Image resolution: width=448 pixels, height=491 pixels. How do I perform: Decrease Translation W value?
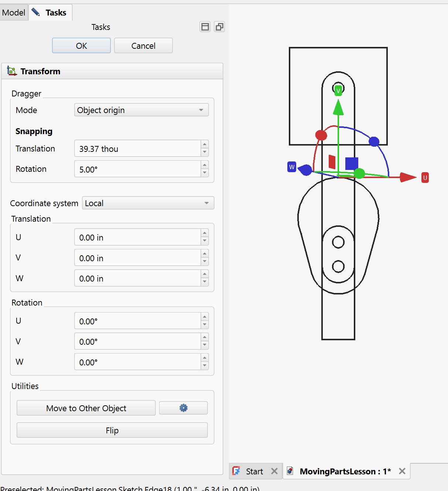[205, 282]
